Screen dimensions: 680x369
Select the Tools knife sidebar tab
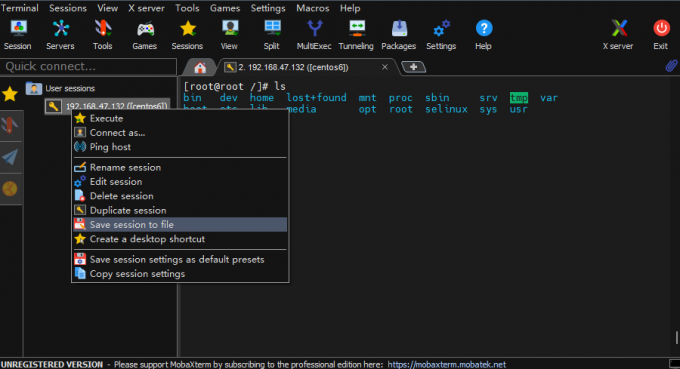(10, 125)
